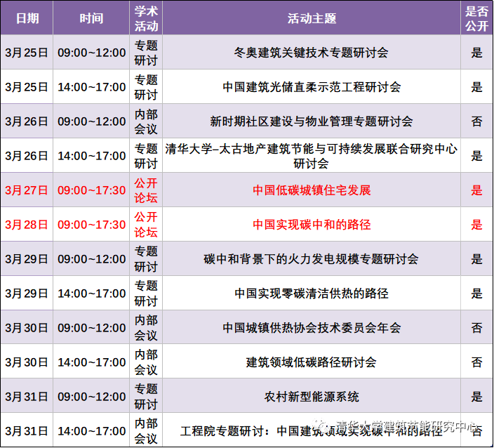
Task: Click the 是否公开 column header
Action: point(476,18)
